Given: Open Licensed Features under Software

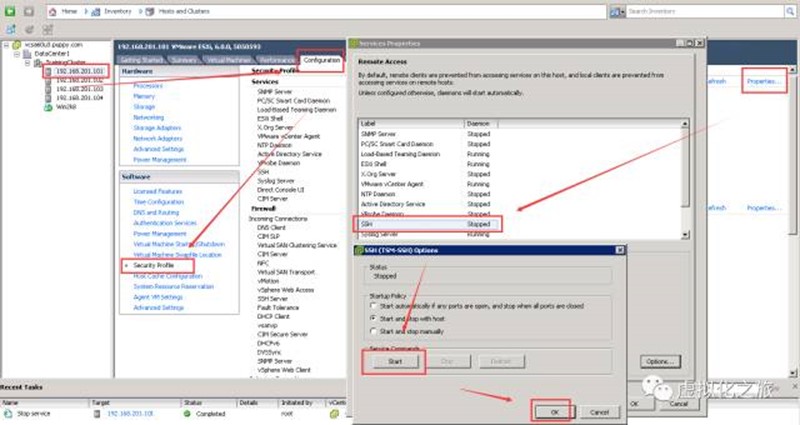Looking at the screenshot, I should click(158, 191).
